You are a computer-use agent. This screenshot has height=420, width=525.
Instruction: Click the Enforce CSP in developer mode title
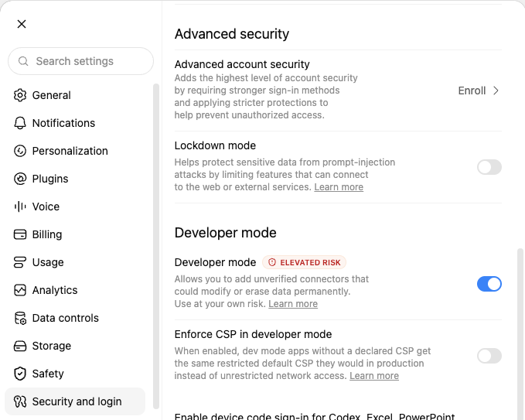click(x=253, y=334)
